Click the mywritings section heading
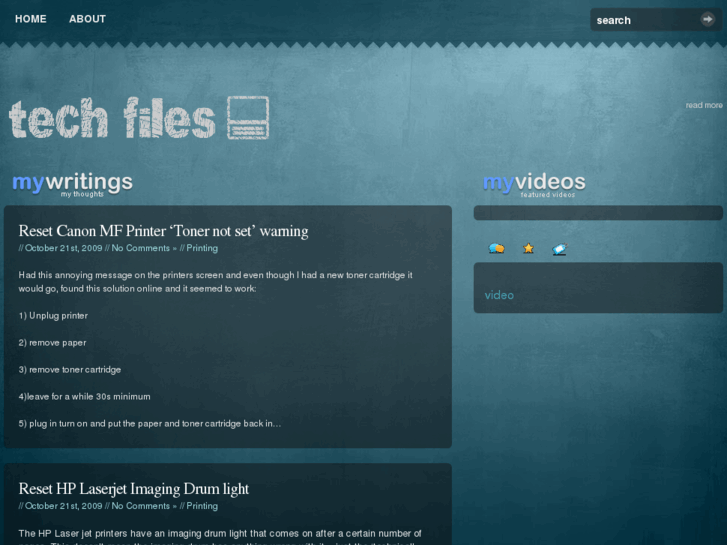 (72, 183)
